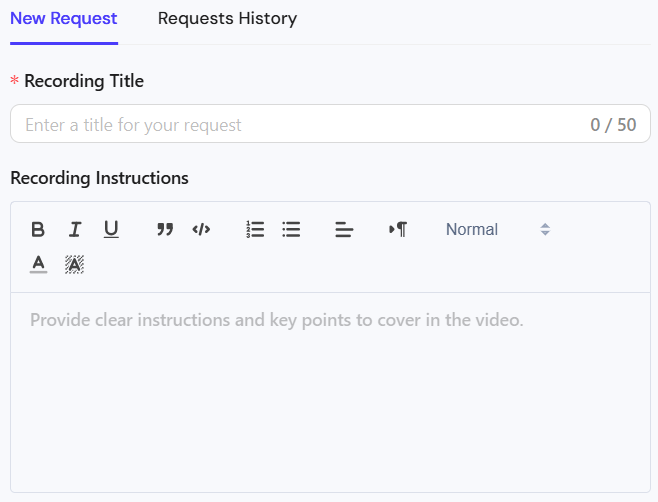
Task: Toggle right-to-left text direction
Action: point(398,230)
